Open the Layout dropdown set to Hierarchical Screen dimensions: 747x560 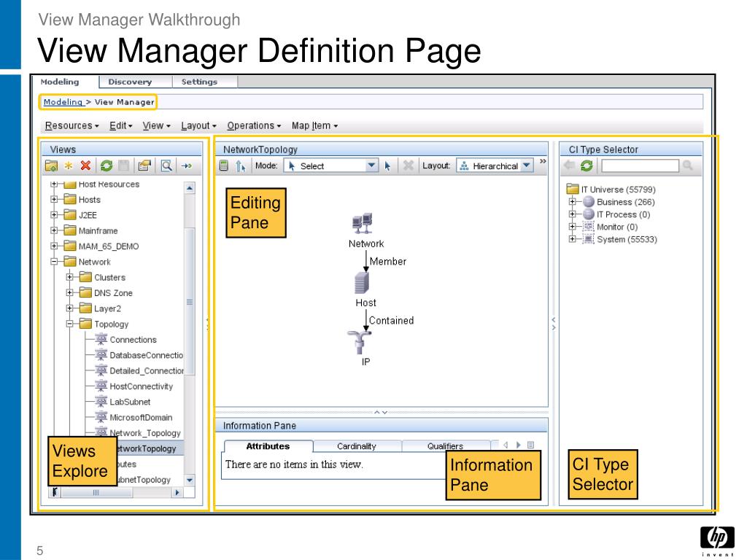point(495,166)
